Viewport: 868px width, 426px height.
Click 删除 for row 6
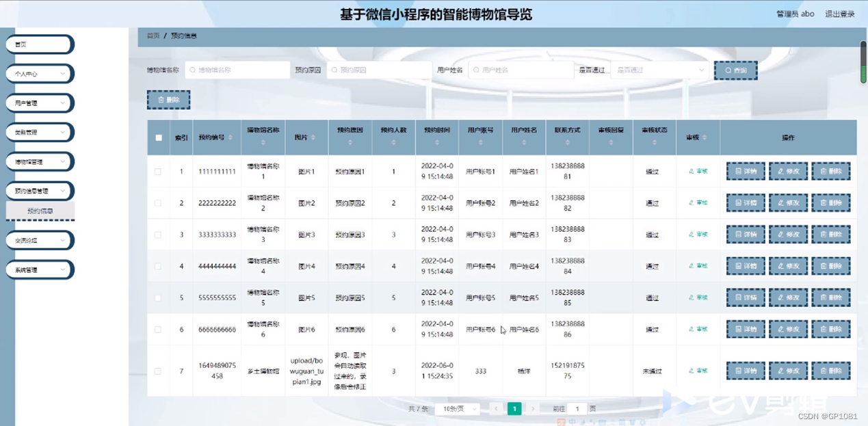coord(831,330)
